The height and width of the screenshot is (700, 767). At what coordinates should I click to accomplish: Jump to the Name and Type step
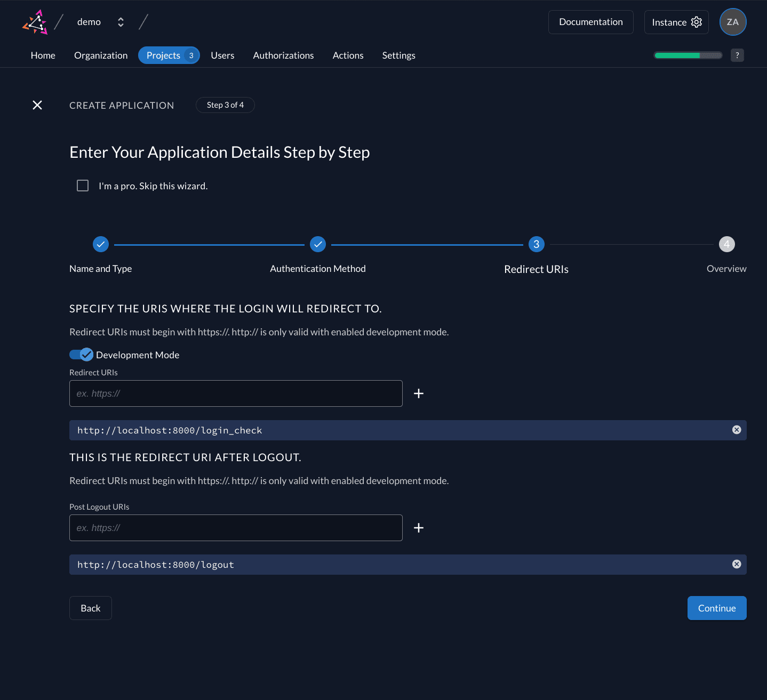(x=101, y=244)
